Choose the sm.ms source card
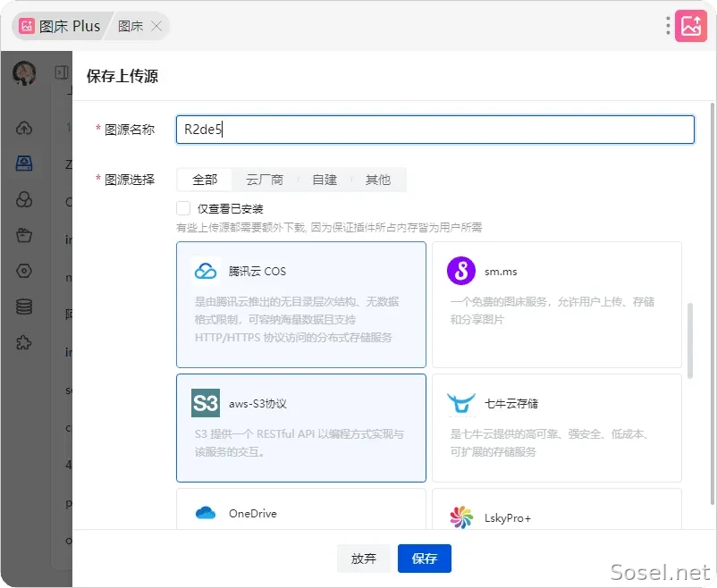 (556, 305)
